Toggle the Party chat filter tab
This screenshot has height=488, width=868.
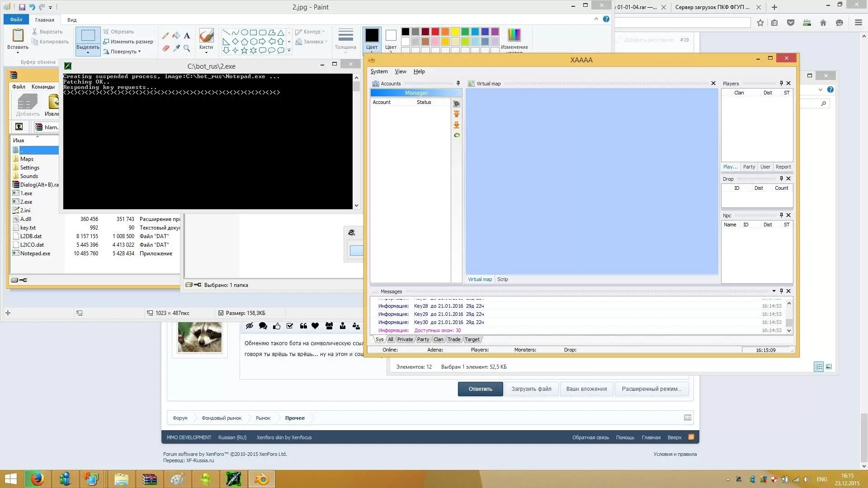point(423,339)
